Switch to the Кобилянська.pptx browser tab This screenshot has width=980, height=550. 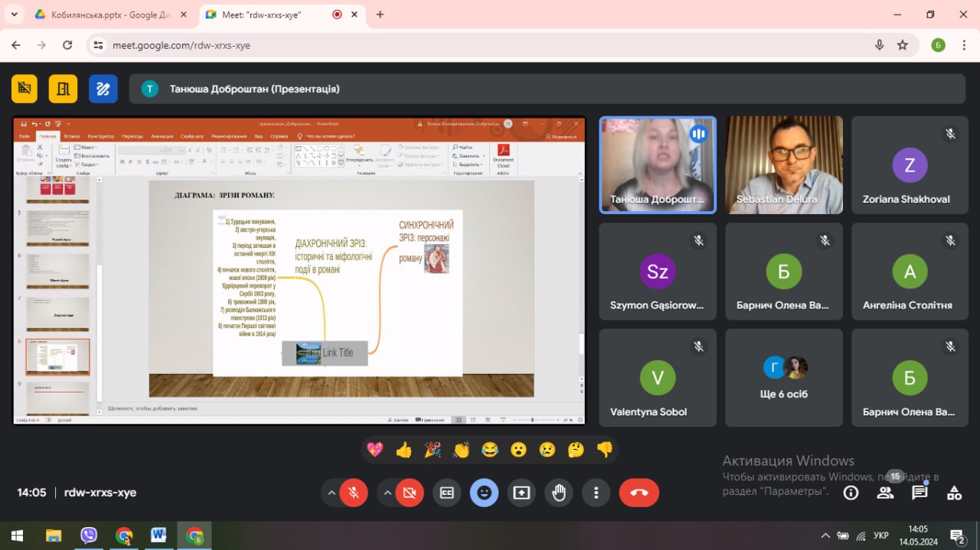(x=111, y=15)
